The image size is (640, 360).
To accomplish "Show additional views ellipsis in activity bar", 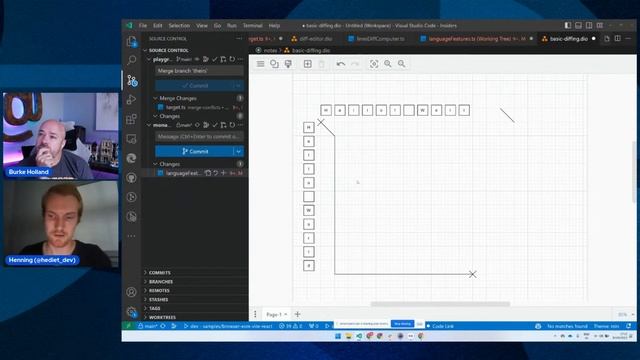I will 131,236.
